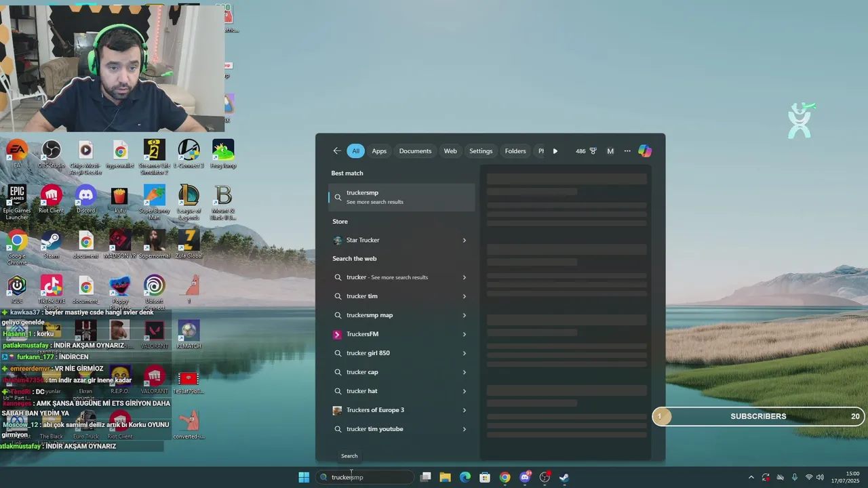
Task: Expand the trucker cap suggestion chevron
Action: [465, 372]
